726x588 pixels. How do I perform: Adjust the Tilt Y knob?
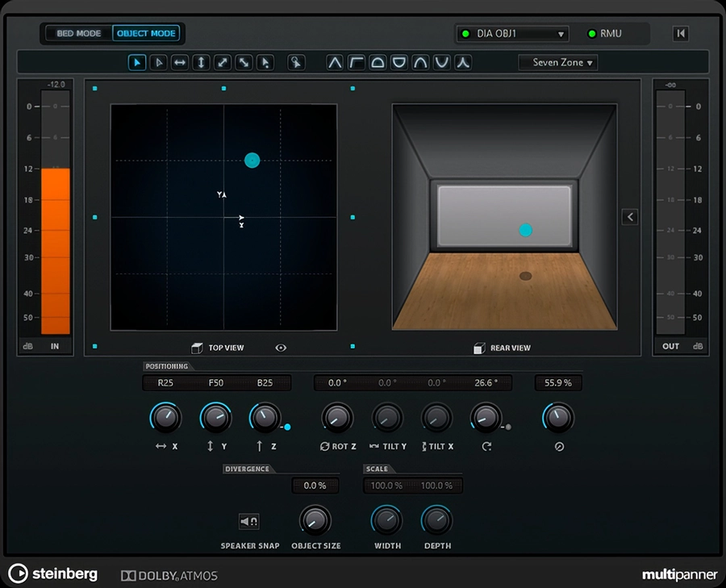[x=387, y=418]
